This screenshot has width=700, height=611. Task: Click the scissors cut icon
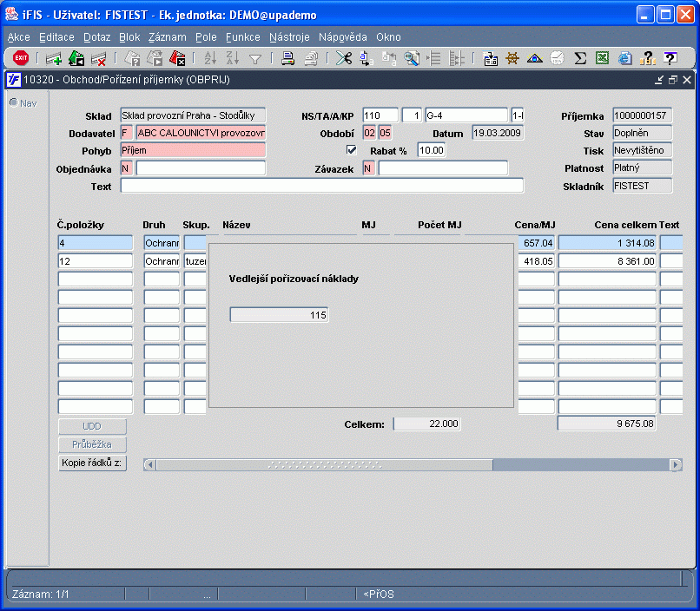(x=344, y=58)
